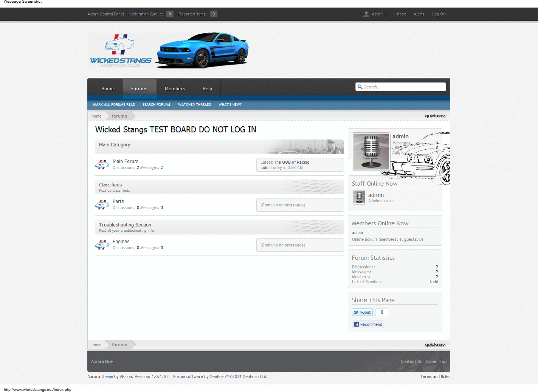This screenshot has width=538, height=392.
Task: Open the small admin avatar under Staff Online
Action: [x=359, y=197]
